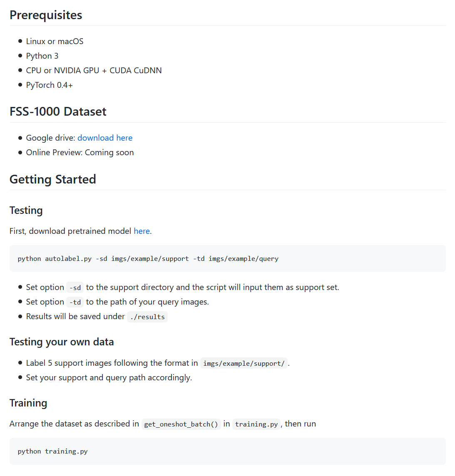This screenshot has width=455, height=476.
Task: Click the "Online Preview: Coming soon" text
Action: [80, 152]
